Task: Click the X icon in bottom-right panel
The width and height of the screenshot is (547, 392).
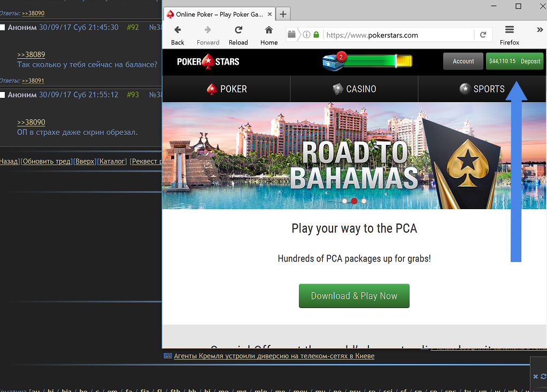Action: 535,376
